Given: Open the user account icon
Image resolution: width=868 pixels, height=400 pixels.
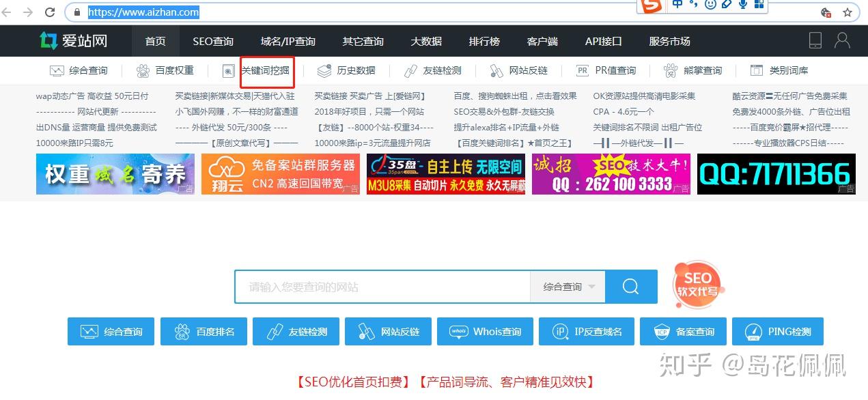Looking at the screenshot, I should [842, 40].
